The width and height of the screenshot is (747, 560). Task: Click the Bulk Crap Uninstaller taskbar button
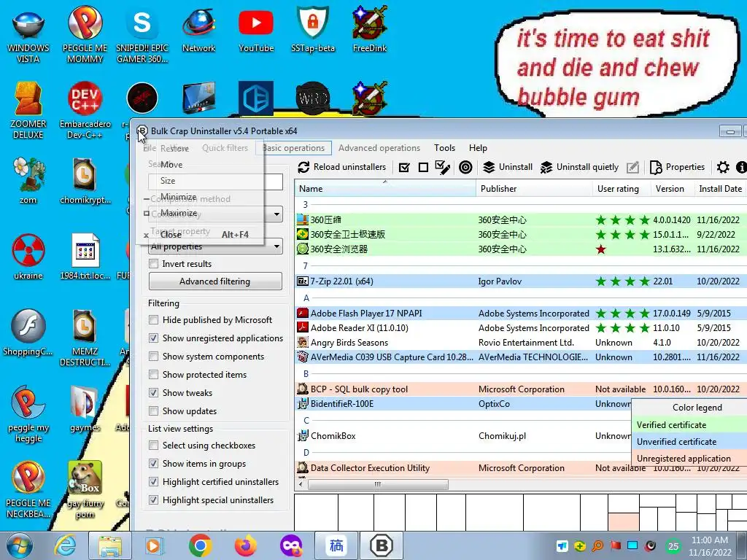[381, 545]
